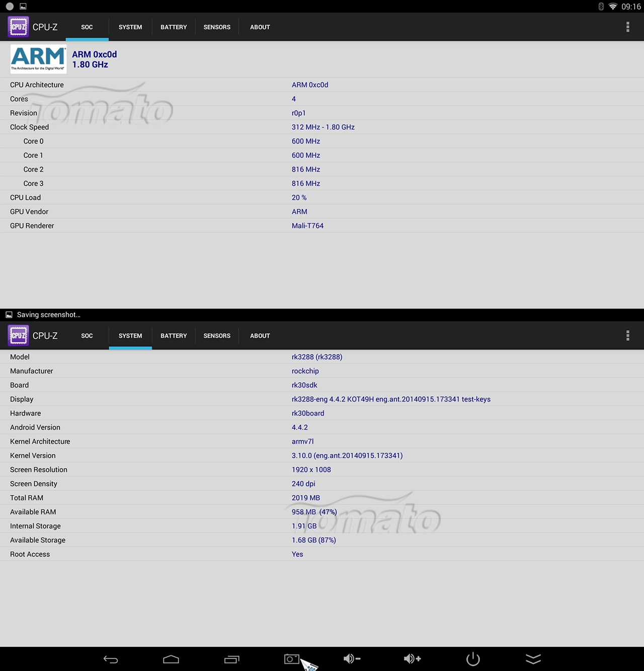The image size is (644, 671).
Task: Open the top BATTERY tab
Action: coord(174,27)
